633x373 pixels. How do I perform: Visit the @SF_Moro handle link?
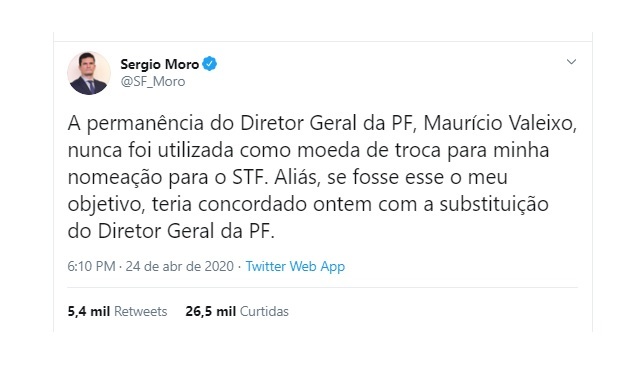click(153, 82)
